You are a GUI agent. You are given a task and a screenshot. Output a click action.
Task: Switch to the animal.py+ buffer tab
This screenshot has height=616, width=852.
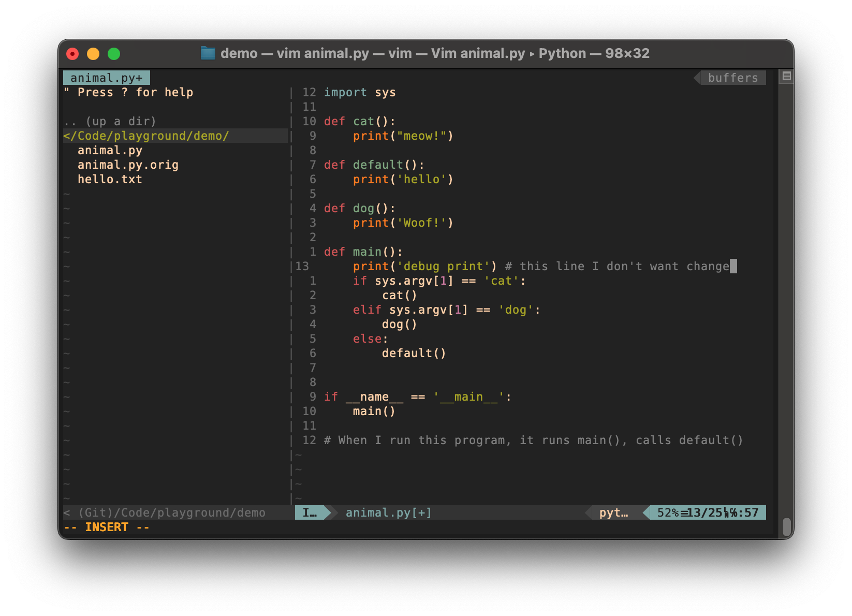(x=106, y=77)
